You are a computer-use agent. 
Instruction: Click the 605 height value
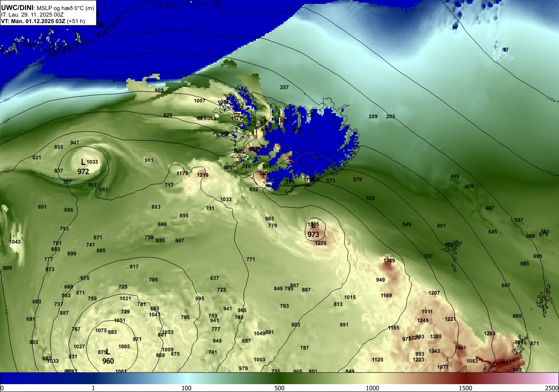pos(7,268)
